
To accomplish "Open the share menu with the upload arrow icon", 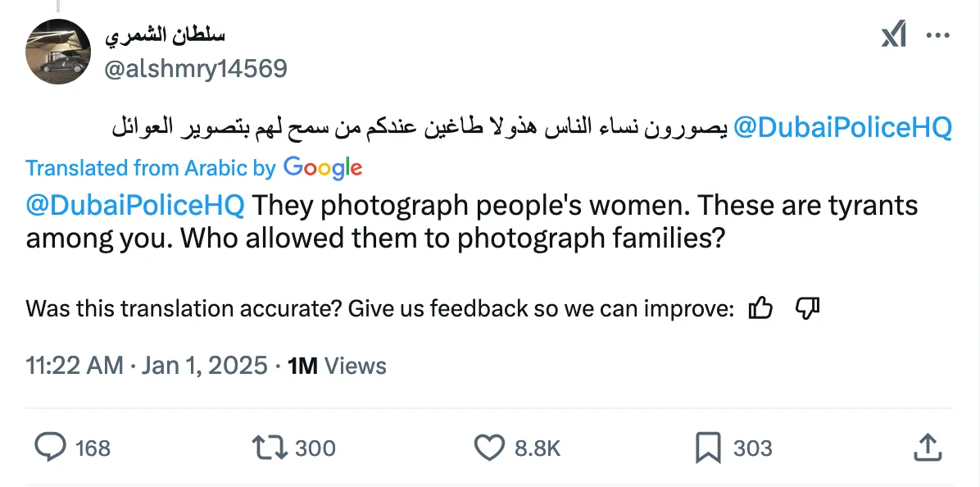I will [926, 447].
